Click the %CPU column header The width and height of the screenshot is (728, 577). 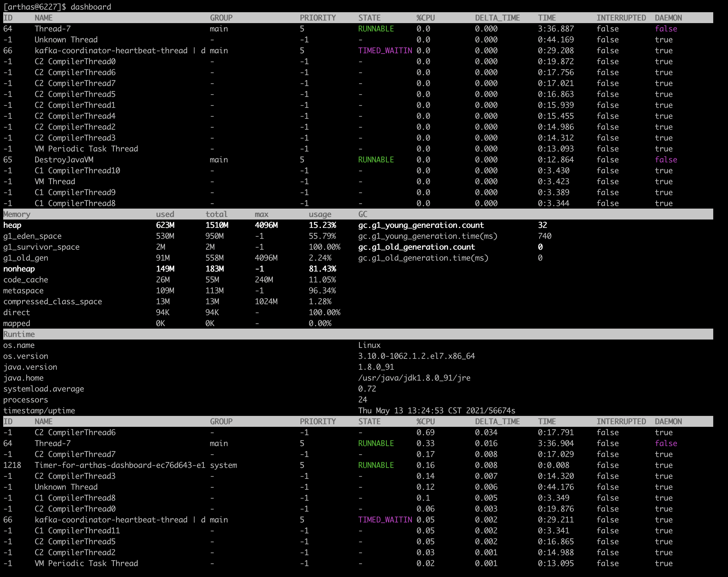425,18
